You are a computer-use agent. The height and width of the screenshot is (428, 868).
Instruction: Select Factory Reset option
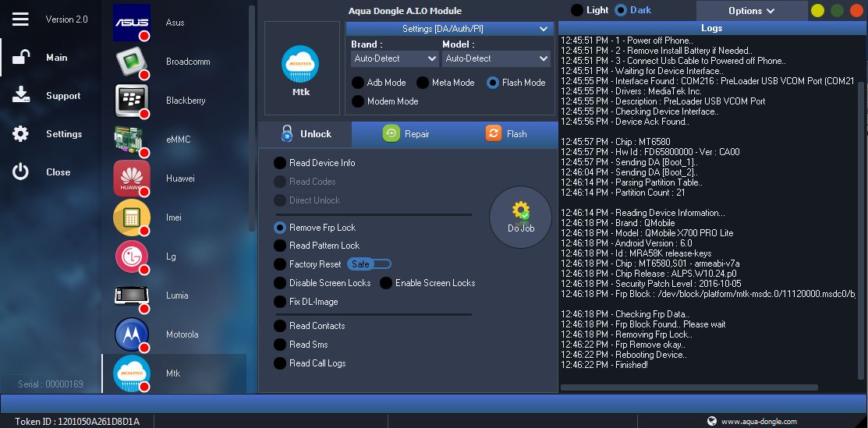click(280, 264)
